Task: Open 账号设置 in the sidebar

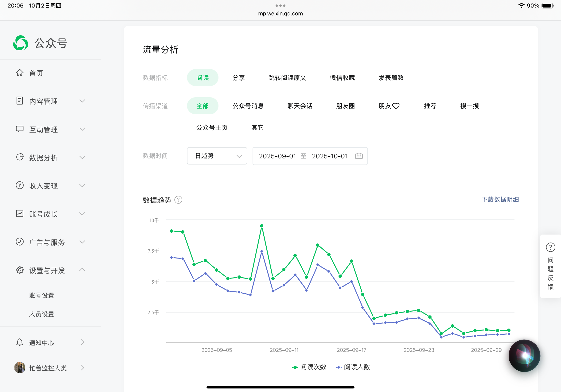Action: [42, 295]
